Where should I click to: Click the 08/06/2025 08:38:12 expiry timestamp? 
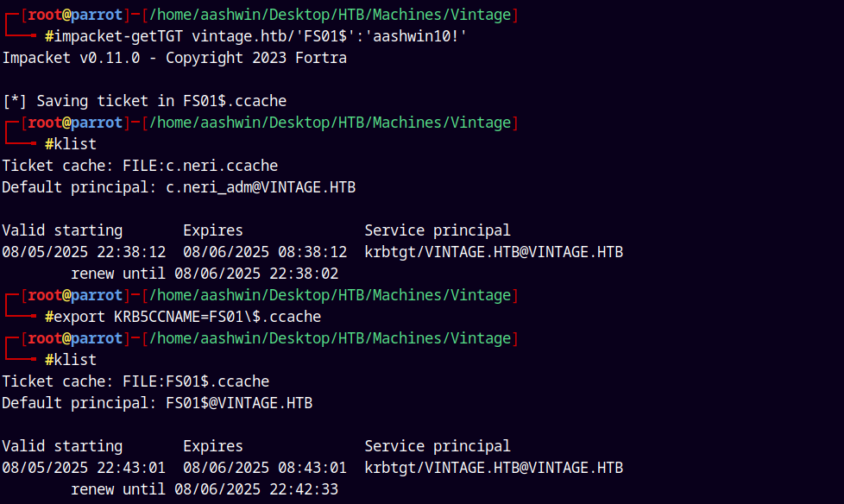265,252
